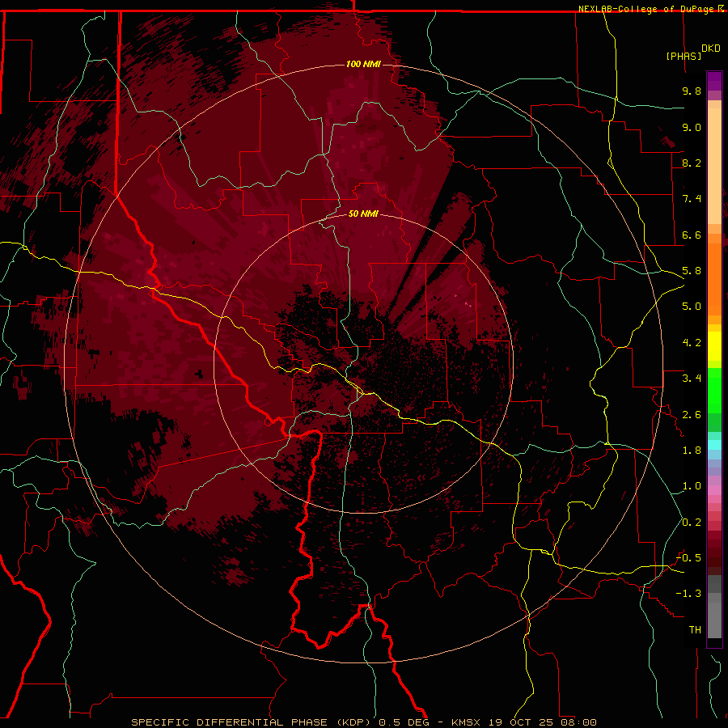The height and width of the screenshot is (728, 728).
Task: Click the gray bottom segment of color bar
Action: [x=714, y=620]
